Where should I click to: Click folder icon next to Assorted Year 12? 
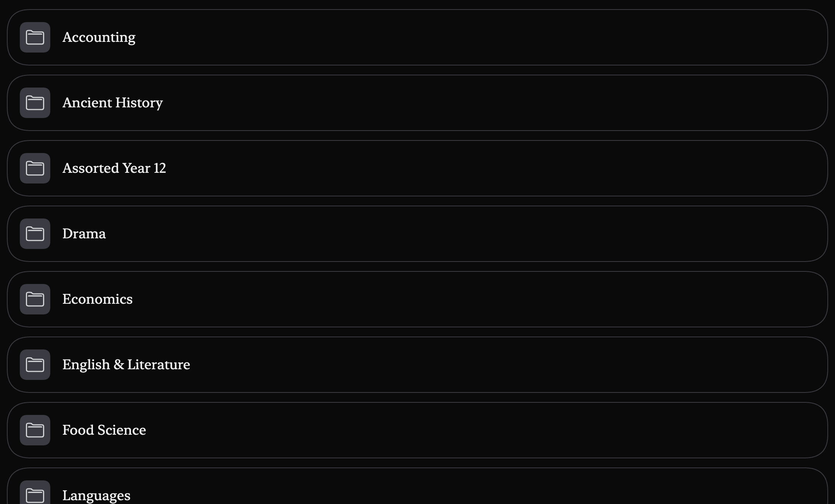click(x=35, y=168)
